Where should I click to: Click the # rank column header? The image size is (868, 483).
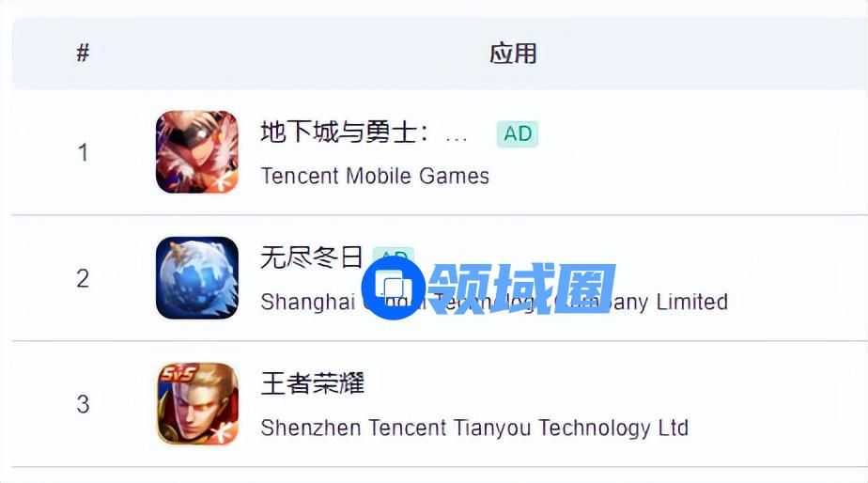pos(83,54)
